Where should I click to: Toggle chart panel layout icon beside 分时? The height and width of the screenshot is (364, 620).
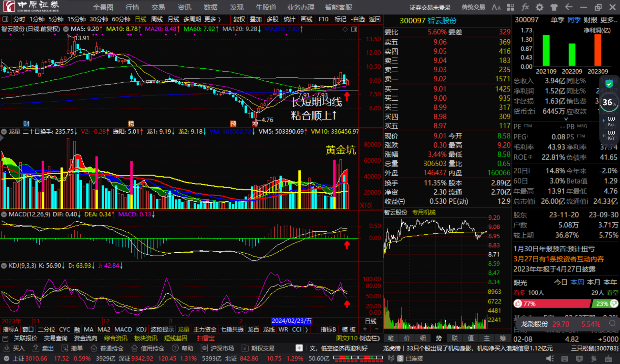coord(5,19)
